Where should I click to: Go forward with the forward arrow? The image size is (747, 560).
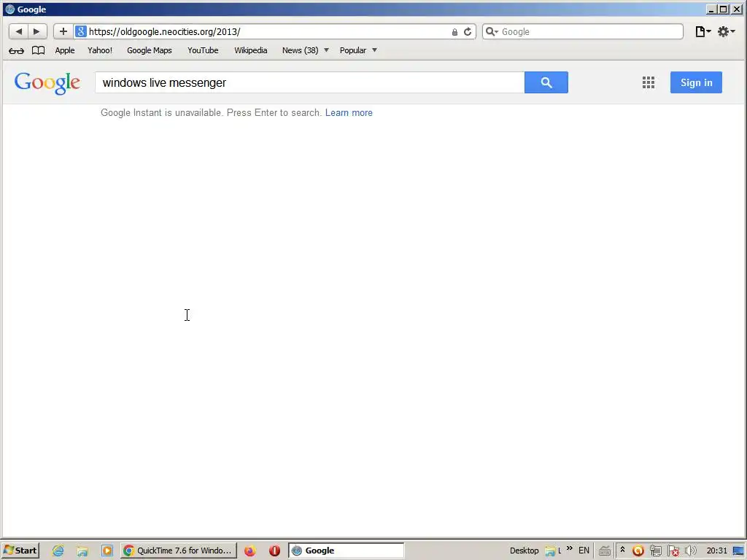[36, 31]
